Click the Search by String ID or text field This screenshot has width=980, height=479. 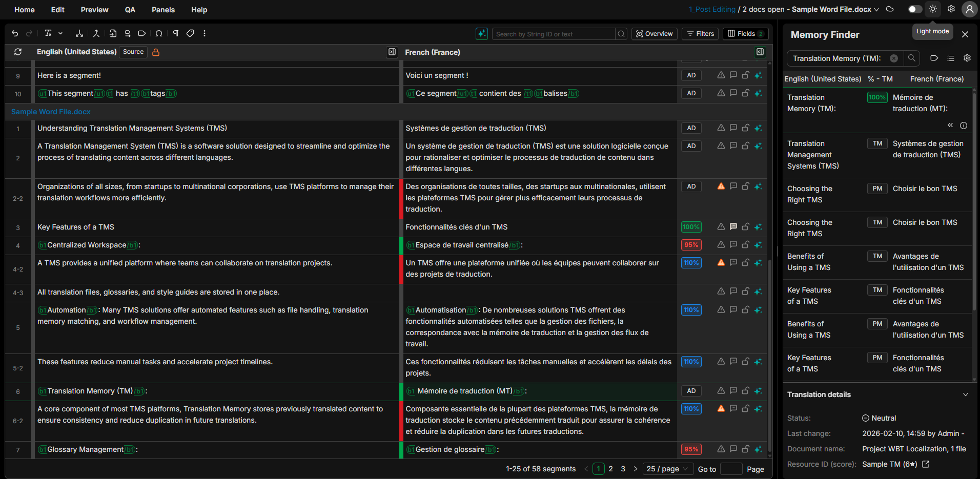coord(554,34)
